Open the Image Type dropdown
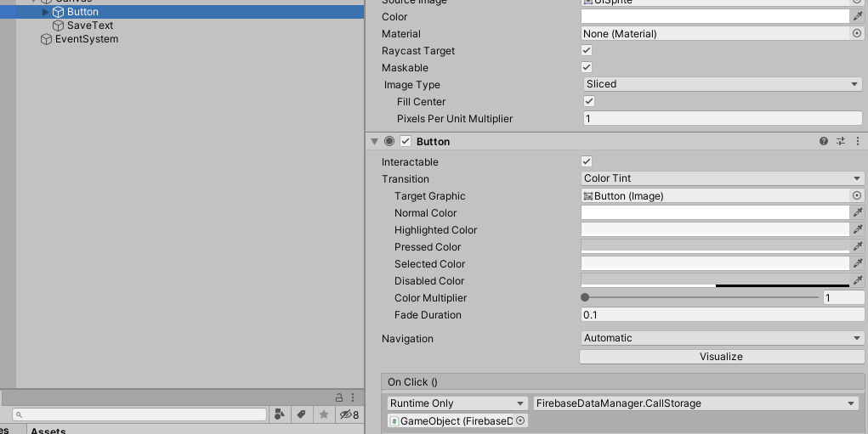The width and height of the screenshot is (868, 434). 723,84
